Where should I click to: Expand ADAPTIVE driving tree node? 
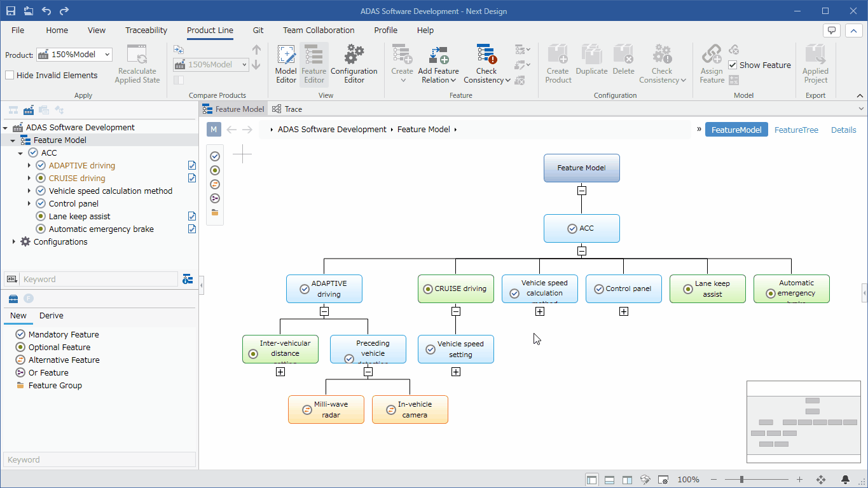tap(29, 165)
